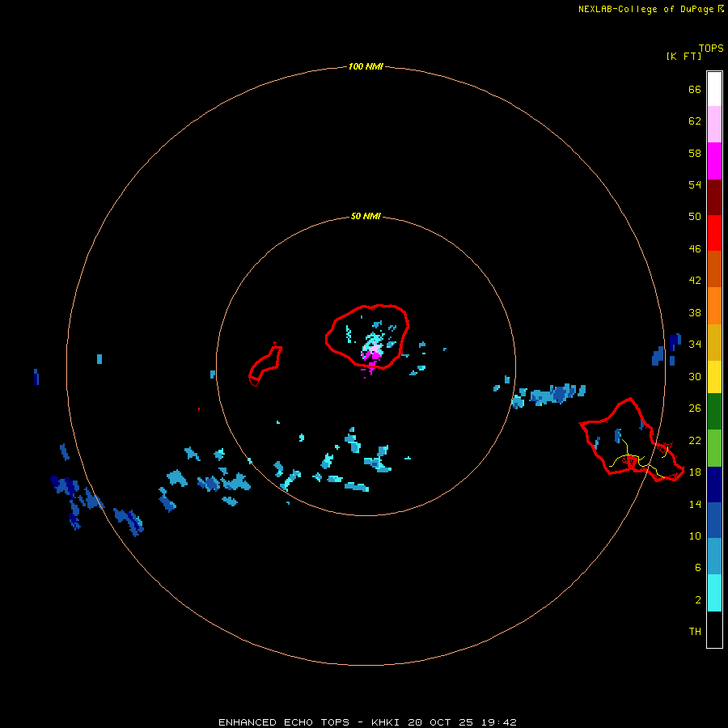Click the 100 NMI range ring label

tap(366, 66)
